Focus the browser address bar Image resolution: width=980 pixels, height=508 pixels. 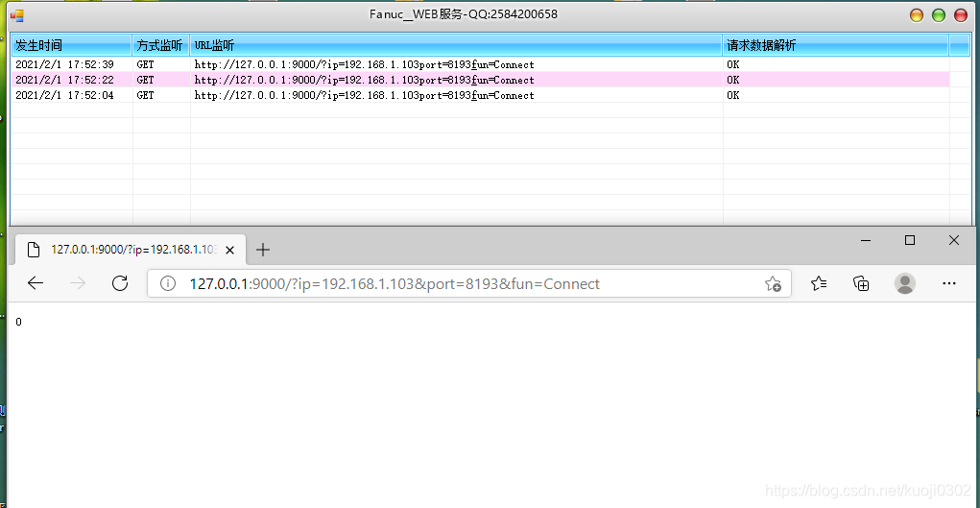click(x=468, y=284)
